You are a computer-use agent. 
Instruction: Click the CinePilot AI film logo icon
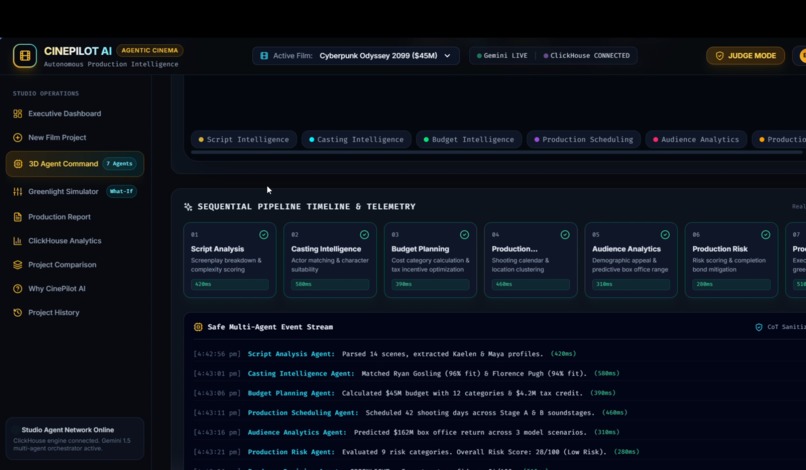(25, 56)
